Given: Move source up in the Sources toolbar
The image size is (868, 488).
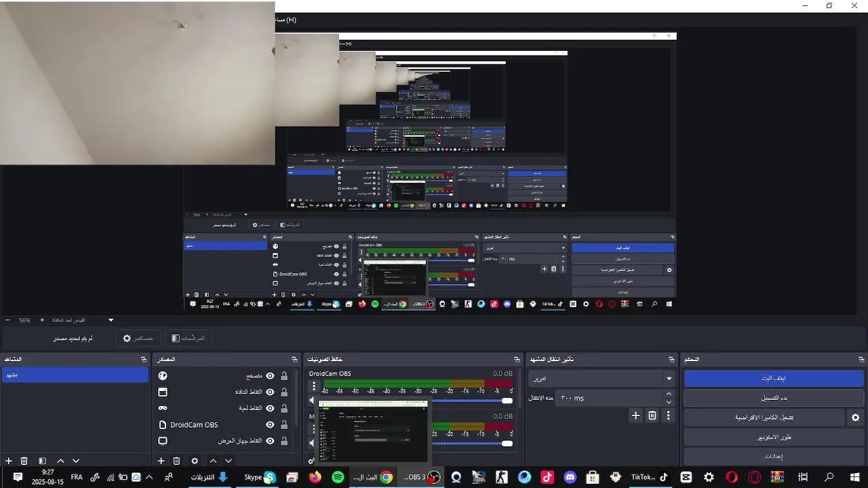Looking at the screenshot, I should (213, 461).
